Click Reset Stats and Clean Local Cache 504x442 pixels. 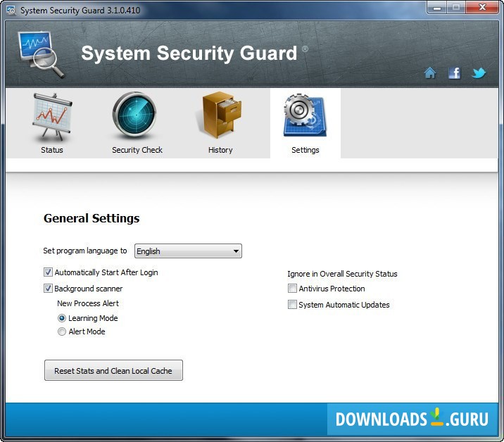point(113,370)
